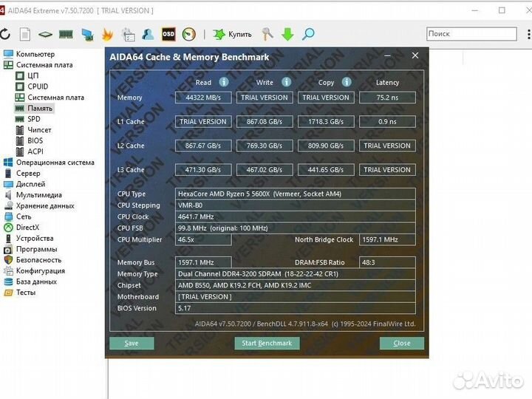Open the gauge sensor panel icon
This screenshot has width=532, height=399.
(x=189, y=34)
